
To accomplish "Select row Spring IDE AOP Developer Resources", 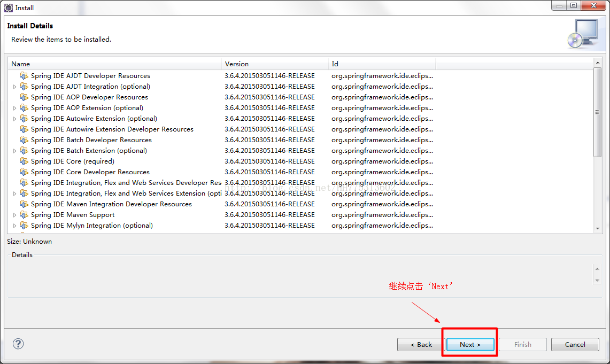I will point(300,97).
